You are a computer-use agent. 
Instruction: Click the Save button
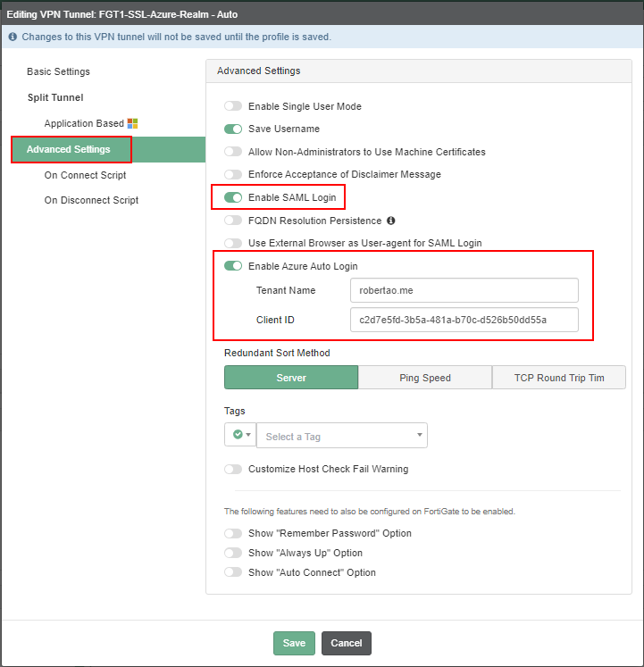pos(294,643)
